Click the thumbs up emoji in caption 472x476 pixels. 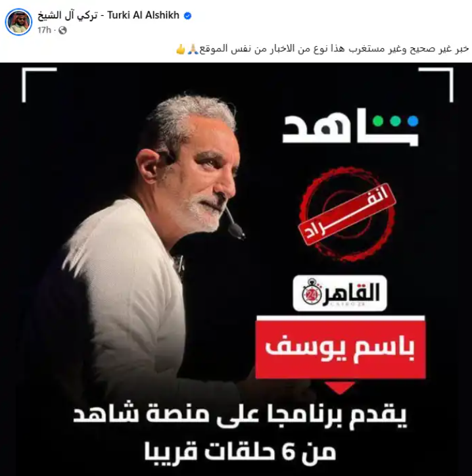pyautogui.click(x=181, y=49)
